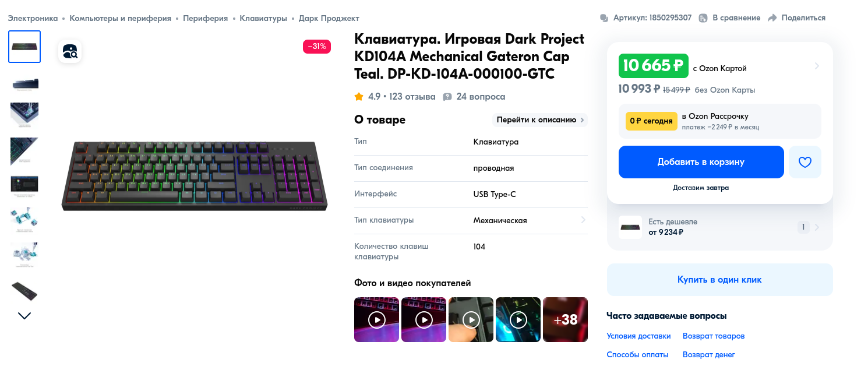Screen dimensions: 868x366
Task: Open Условия доставки link
Action: [x=638, y=336]
